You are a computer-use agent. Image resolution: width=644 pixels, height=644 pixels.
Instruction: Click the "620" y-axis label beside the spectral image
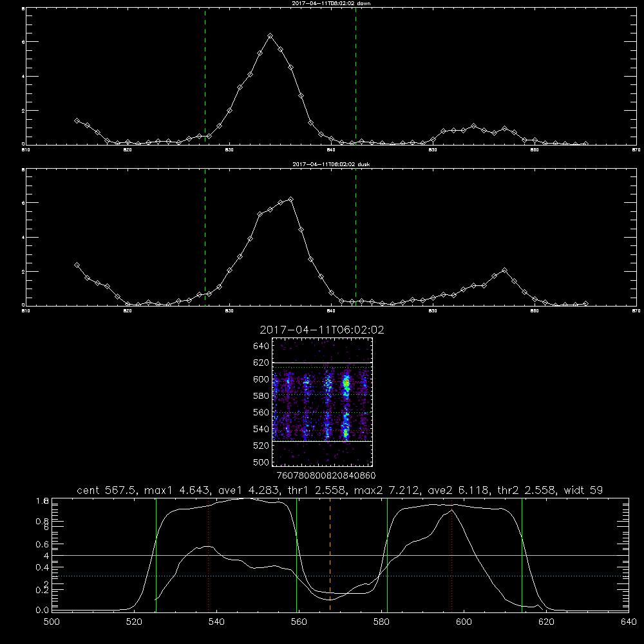pyautogui.click(x=261, y=363)
